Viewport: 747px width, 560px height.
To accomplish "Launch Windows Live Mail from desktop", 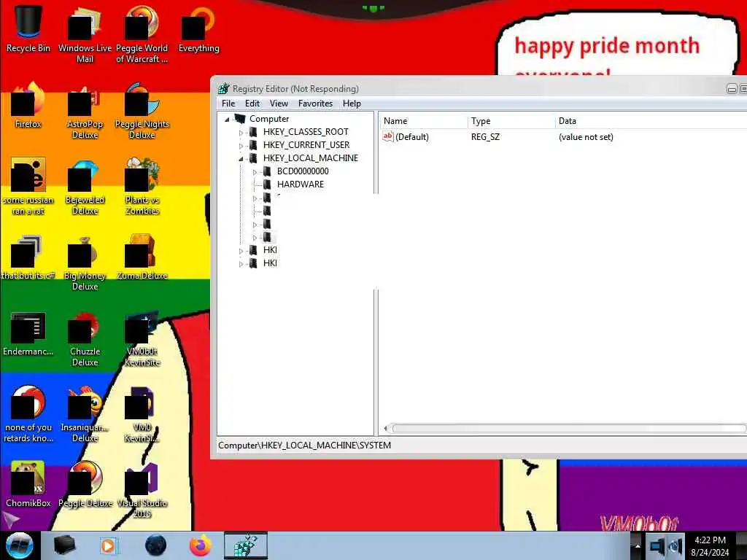I will click(x=85, y=34).
